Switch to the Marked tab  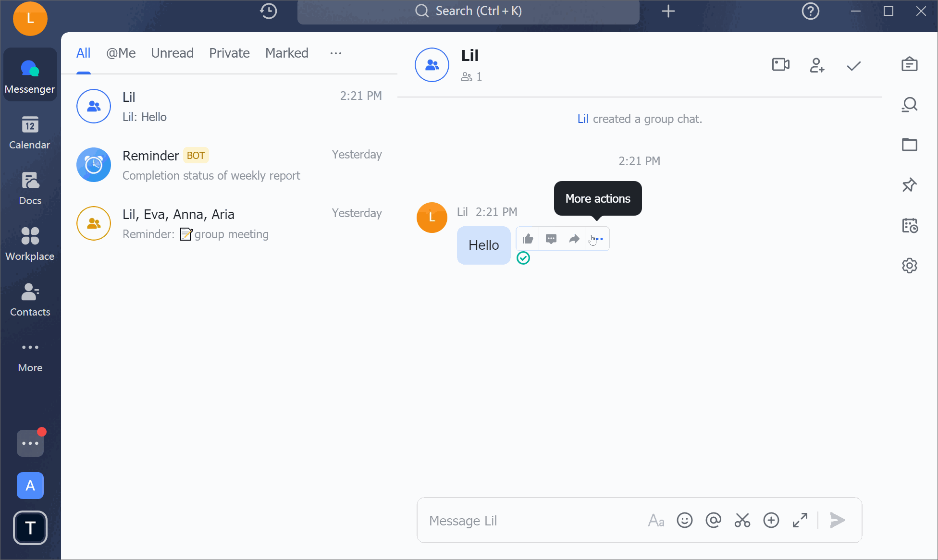click(x=286, y=53)
